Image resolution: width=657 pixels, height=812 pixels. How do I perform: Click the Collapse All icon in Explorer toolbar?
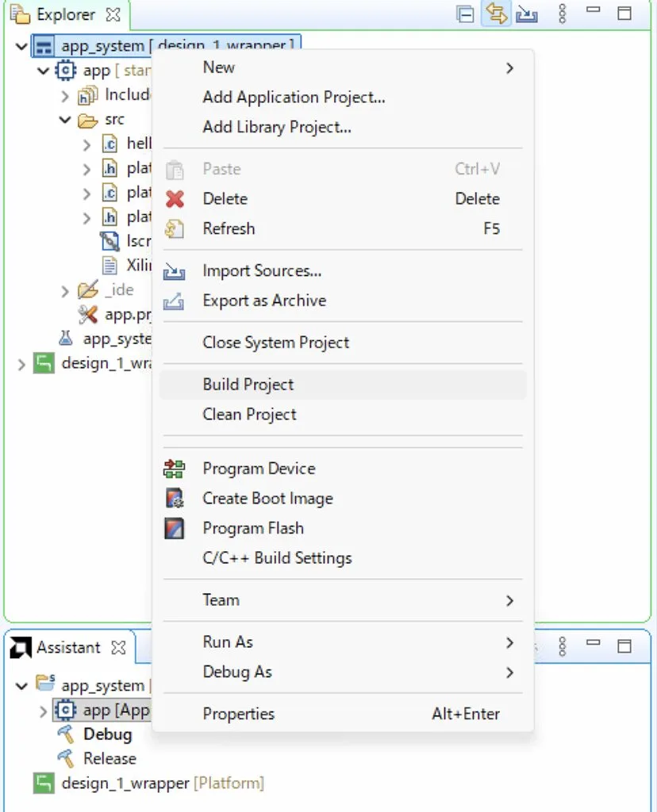tap(466, 14)
